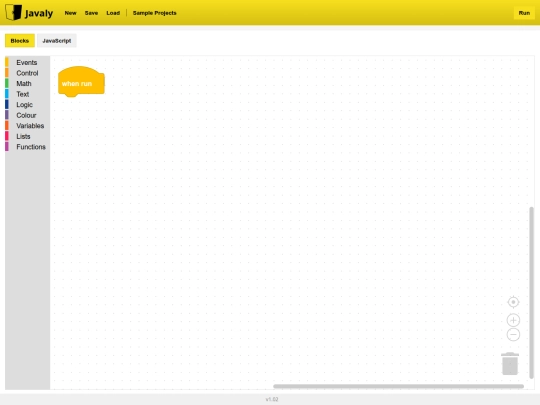Open the Events block category
This screenshot has height=405, width=540.
pyautogui.click(x=27, y=62)
